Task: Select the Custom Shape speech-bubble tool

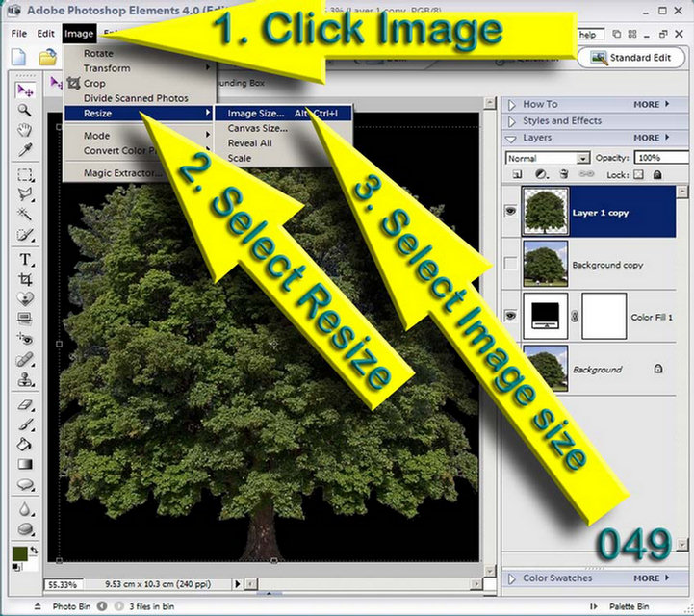Action: point(25,484)
